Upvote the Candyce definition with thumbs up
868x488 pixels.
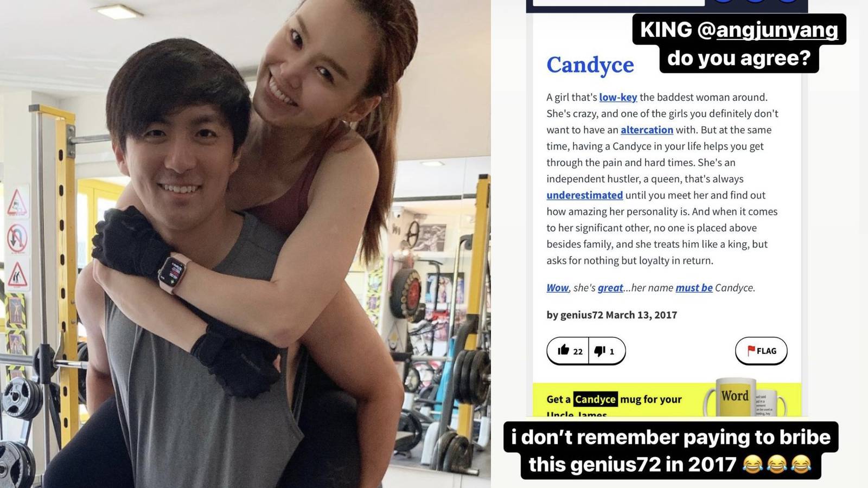(x=569, y=351)
